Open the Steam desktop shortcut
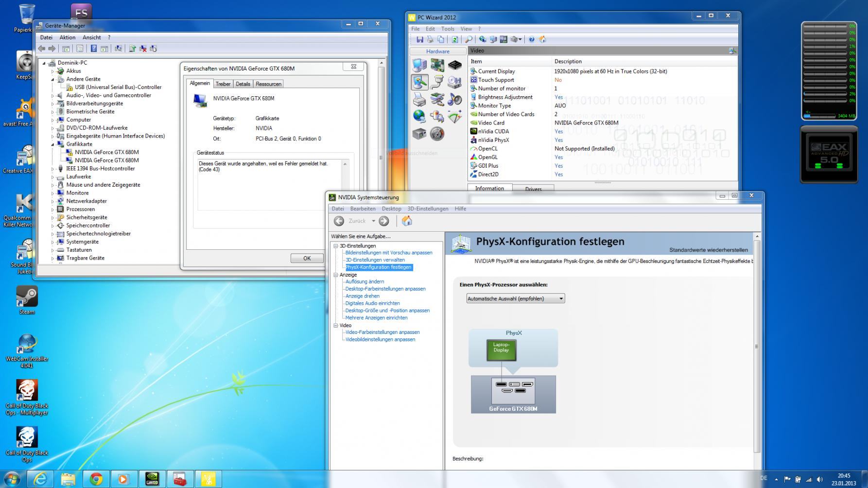This screenshot has width=868, height=488. (27, 300)
